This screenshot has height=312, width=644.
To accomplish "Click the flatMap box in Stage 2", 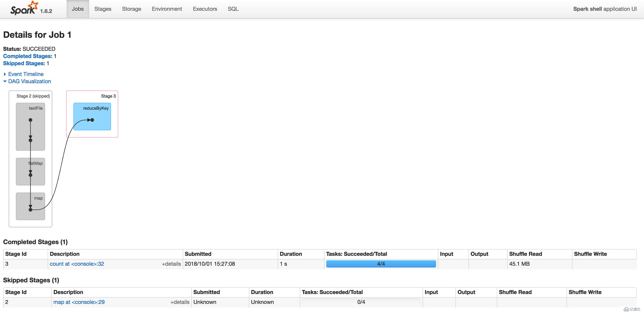I will point(31,172).
